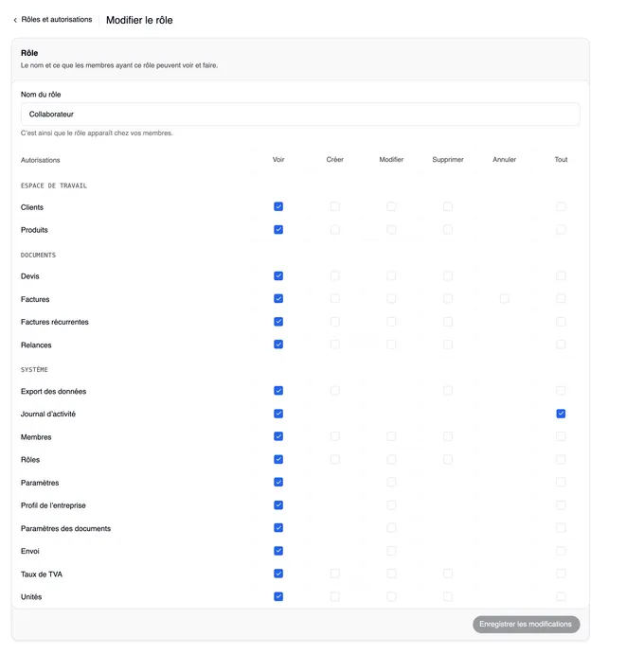
Task: Uncheck Voir for Paramètres des documents
Action: [278, 528]
